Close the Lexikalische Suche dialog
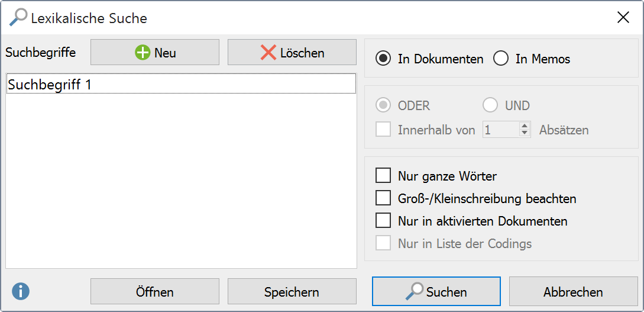Image resolution: width=644 pixels, height=312 pixels. click(x=623, y=18)
